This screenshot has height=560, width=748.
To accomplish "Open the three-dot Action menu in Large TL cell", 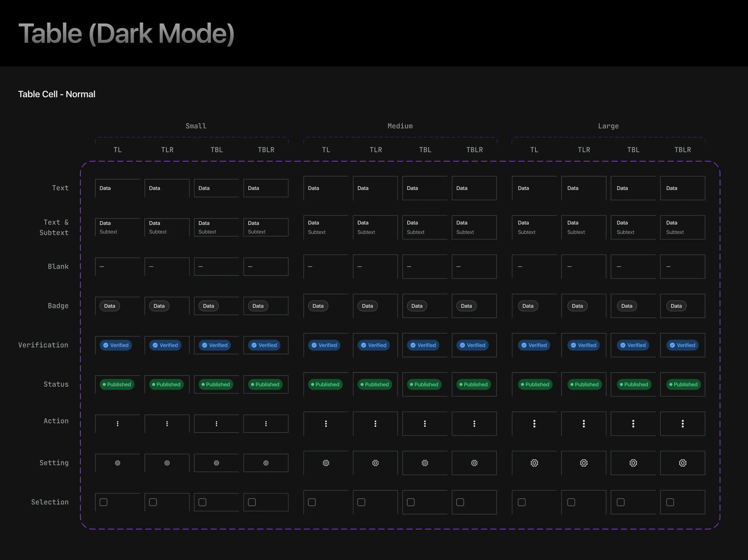I will (534, 423).
